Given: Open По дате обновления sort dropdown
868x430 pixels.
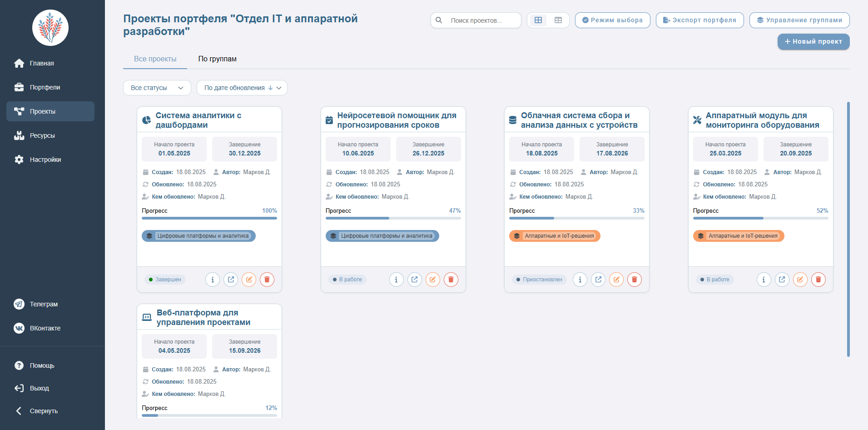Looking at the screenshot, I should point(242,88).
